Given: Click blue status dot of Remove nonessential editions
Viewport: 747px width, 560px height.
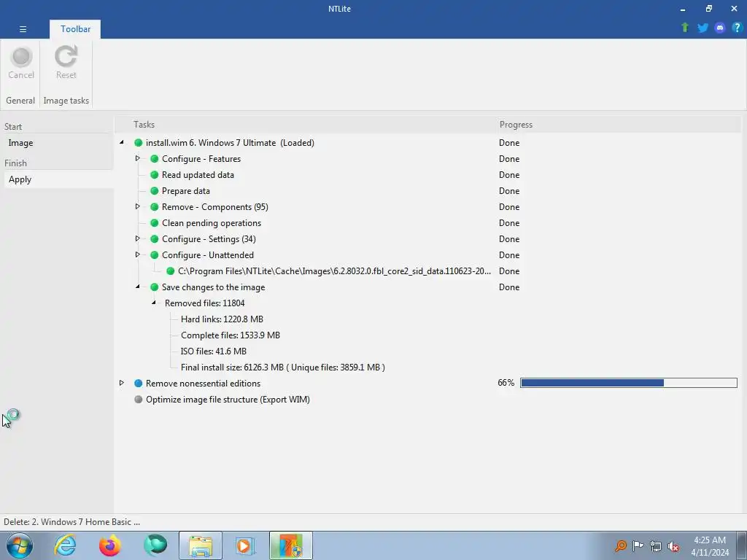Looking at the screenshot, I should (x=138, y=384).
